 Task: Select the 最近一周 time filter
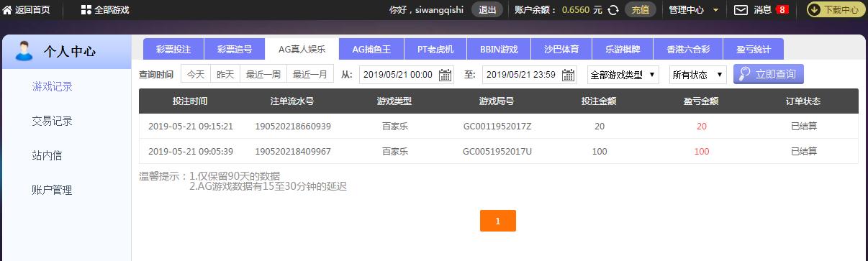263,75
